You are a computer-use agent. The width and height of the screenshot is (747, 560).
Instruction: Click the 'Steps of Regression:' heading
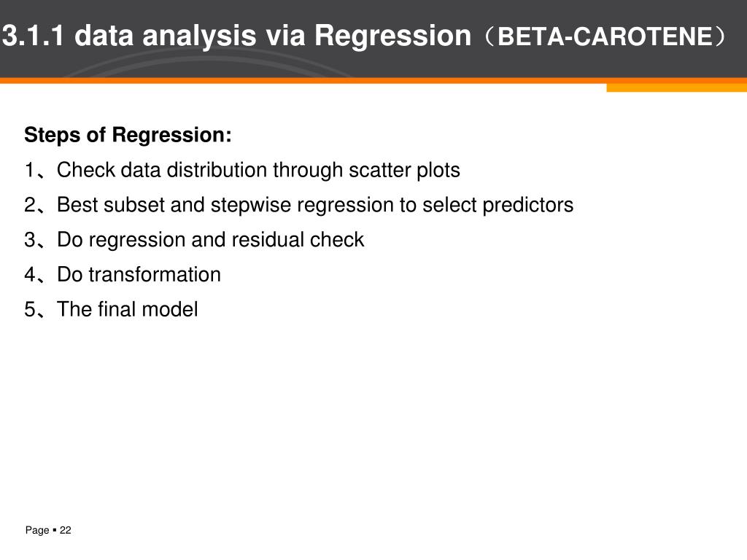tap(128, 136)
